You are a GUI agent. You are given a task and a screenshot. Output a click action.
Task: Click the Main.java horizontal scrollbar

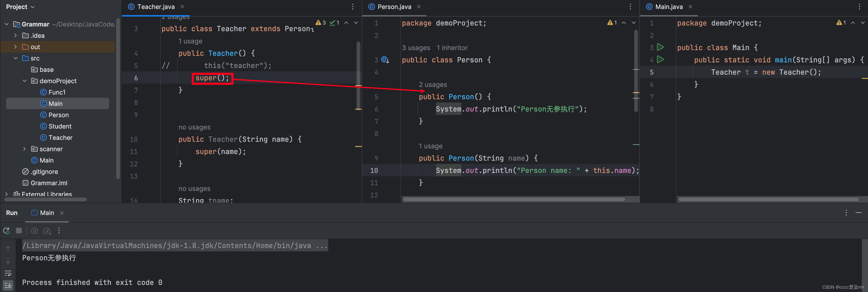(768, 200)
